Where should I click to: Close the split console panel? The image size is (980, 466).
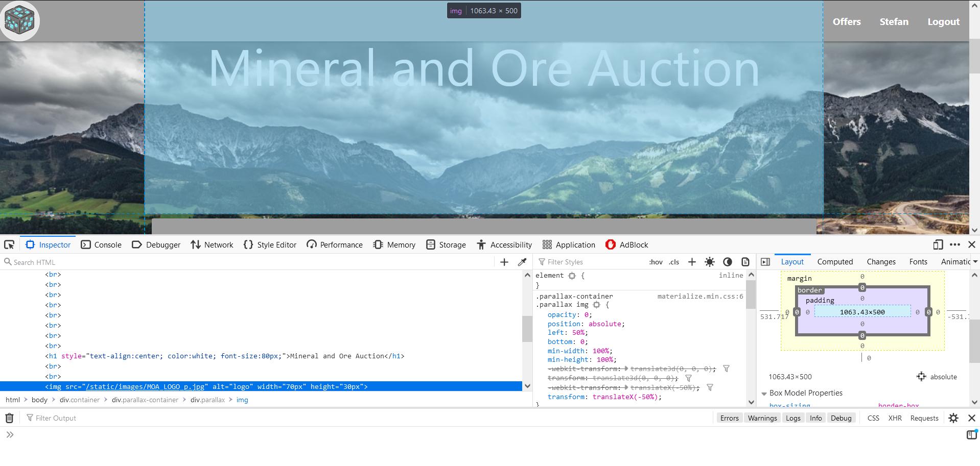tap(972, 418)
